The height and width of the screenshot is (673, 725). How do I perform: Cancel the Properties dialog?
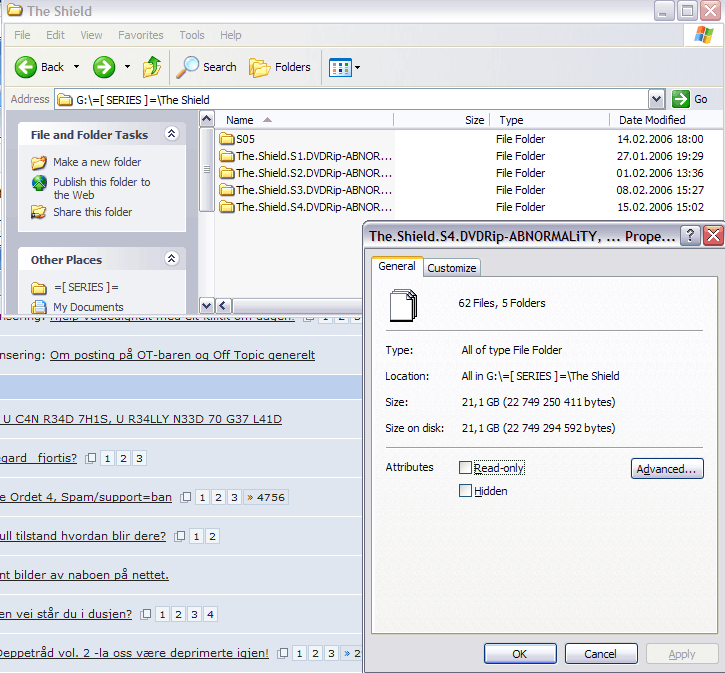click(x=601, y=654)
